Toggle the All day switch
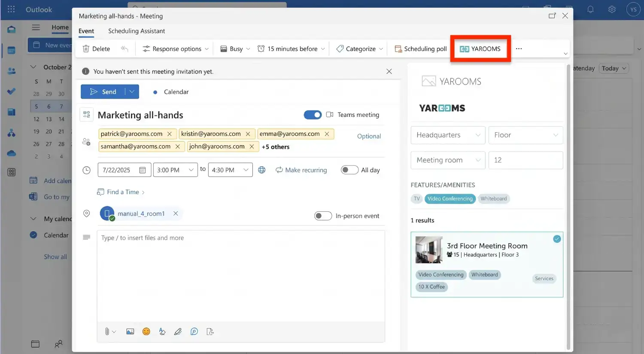 [349, 170]
